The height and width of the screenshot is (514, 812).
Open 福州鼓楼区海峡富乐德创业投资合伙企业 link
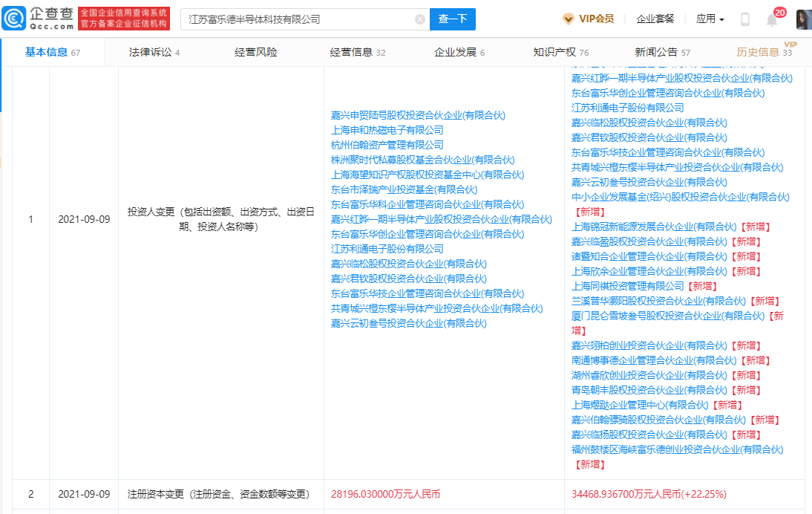pos(677,450)
